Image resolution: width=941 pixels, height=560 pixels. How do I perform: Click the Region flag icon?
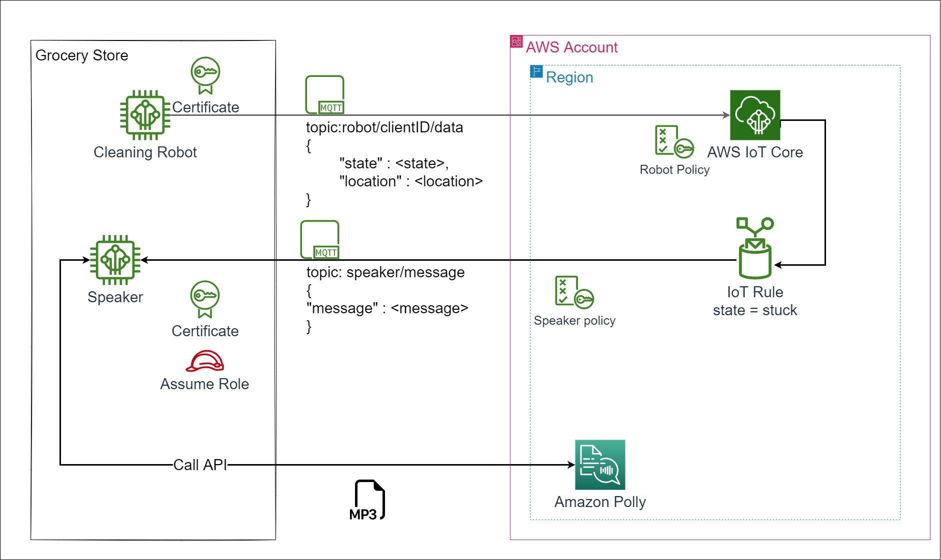[x=536, y=71]
